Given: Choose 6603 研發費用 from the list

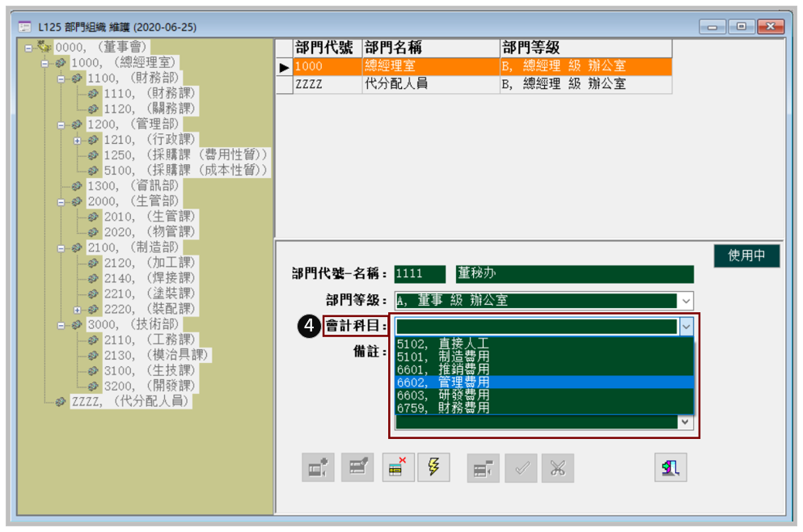Looking at the screenshot, I should [544, 395].
